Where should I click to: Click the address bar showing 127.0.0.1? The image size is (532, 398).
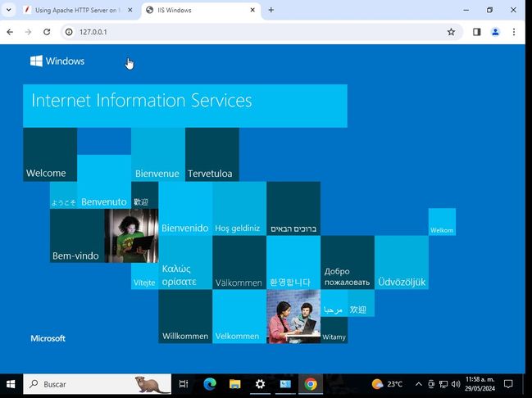pyautogui.click(x=261, y=32)
